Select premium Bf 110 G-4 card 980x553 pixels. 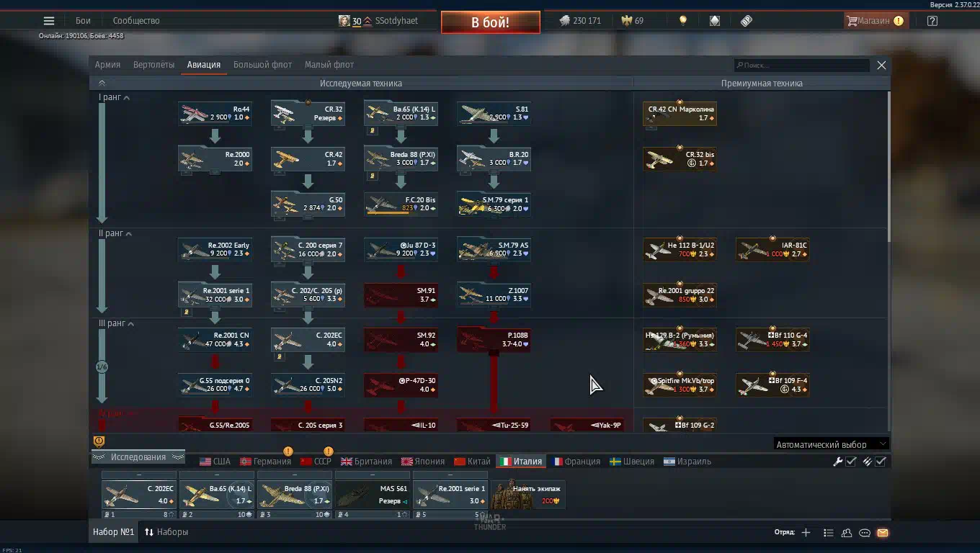pyautogui.click(x=772, y=339)
